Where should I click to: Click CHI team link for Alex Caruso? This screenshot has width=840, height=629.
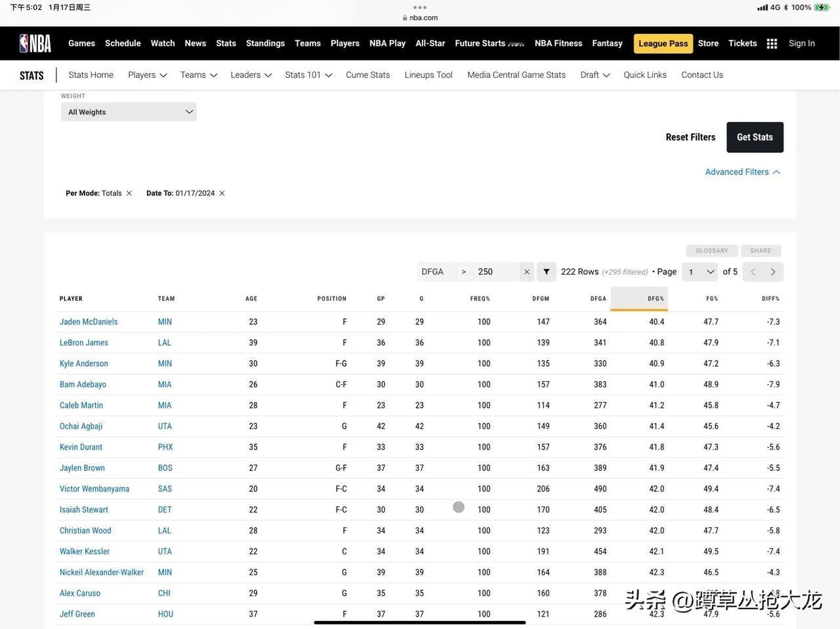click(164, 594)
